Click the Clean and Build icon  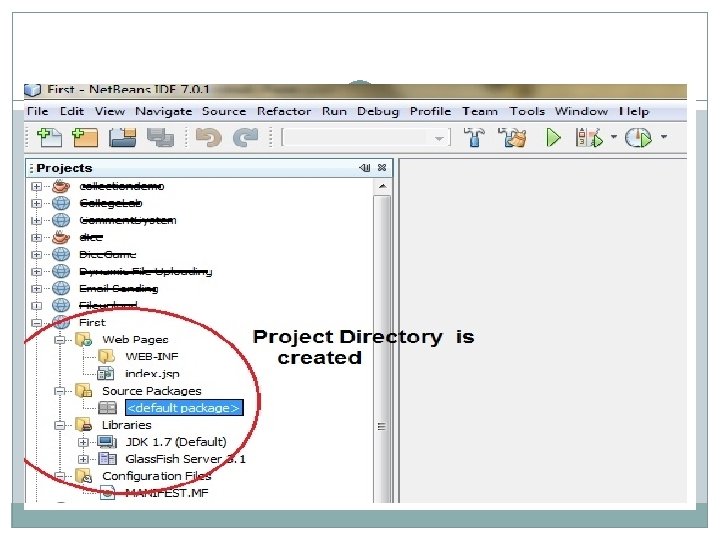pos(512,137)
